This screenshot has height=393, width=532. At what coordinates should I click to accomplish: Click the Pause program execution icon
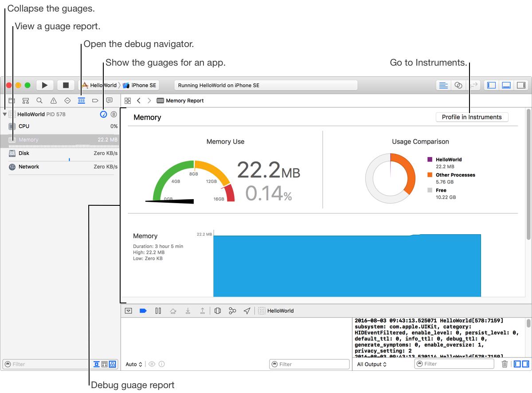(x=158, y=311)
